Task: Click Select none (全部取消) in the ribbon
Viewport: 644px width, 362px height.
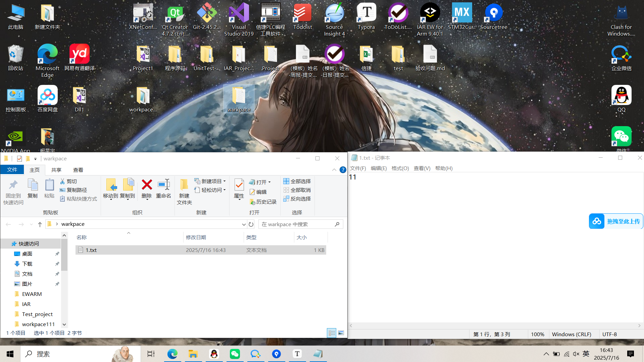Action: pos(297,190)
